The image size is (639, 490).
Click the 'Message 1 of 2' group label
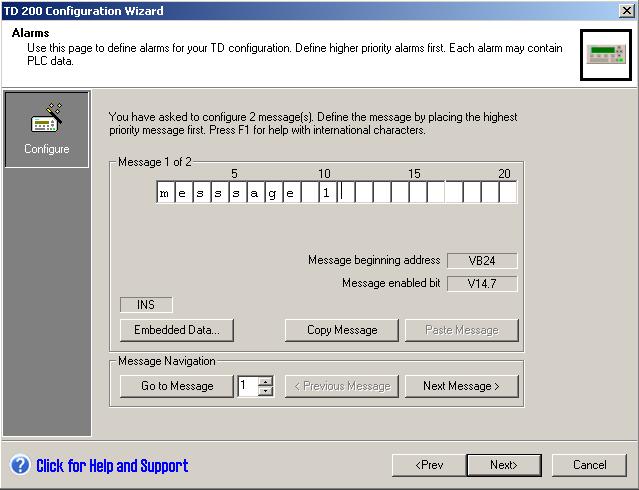tap(154, 162)
